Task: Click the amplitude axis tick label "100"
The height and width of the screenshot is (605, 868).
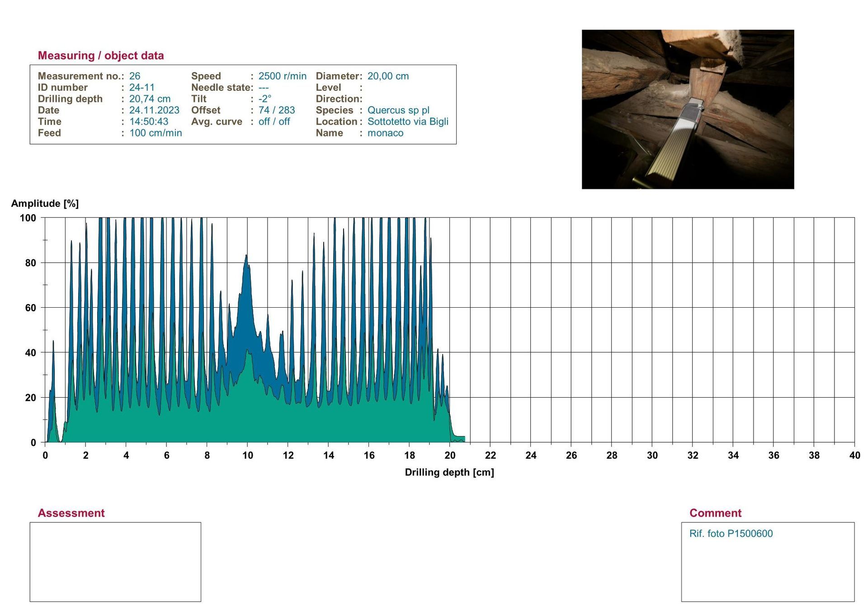Action: point(28,218)
